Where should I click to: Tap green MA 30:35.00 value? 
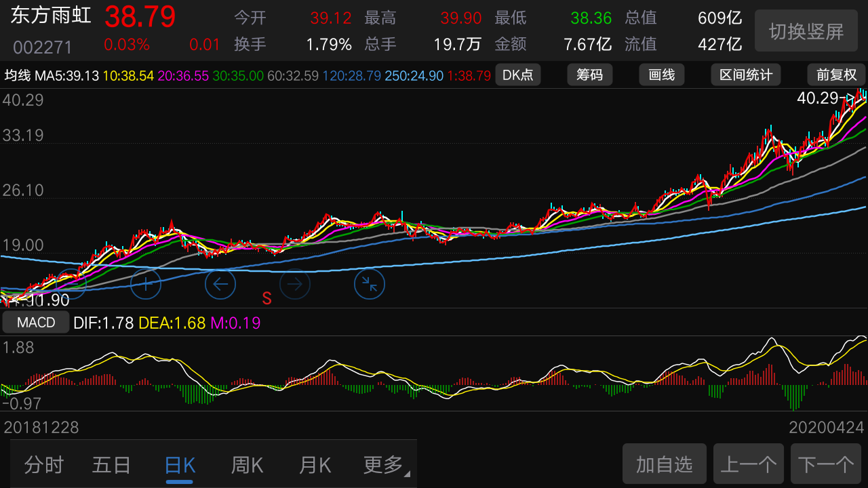click(x=239, y=75)
